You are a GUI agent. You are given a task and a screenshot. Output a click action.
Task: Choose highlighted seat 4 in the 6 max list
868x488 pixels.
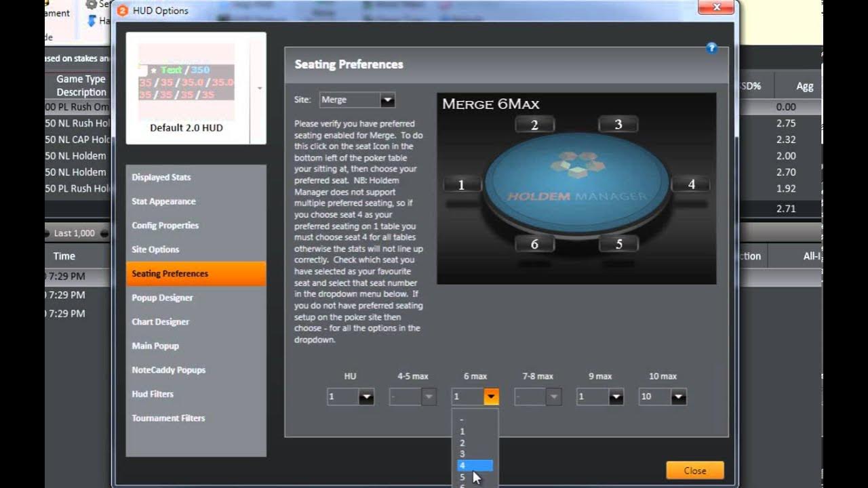475,466
